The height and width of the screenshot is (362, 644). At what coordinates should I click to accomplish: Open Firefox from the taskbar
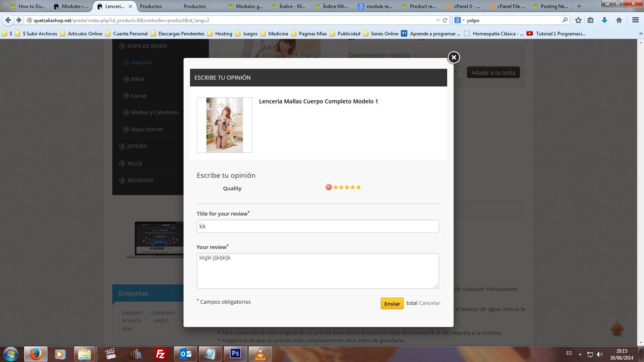tap(35, 354)
